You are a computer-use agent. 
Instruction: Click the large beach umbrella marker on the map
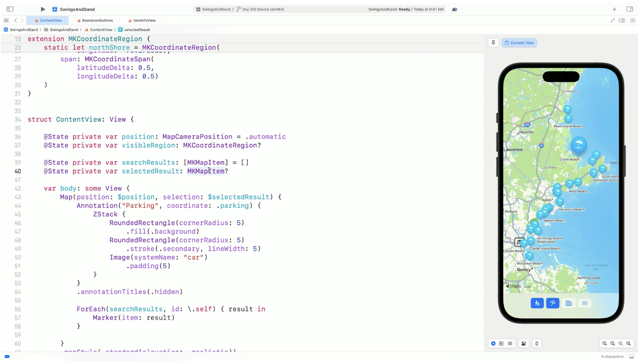[x=578, y=145]
